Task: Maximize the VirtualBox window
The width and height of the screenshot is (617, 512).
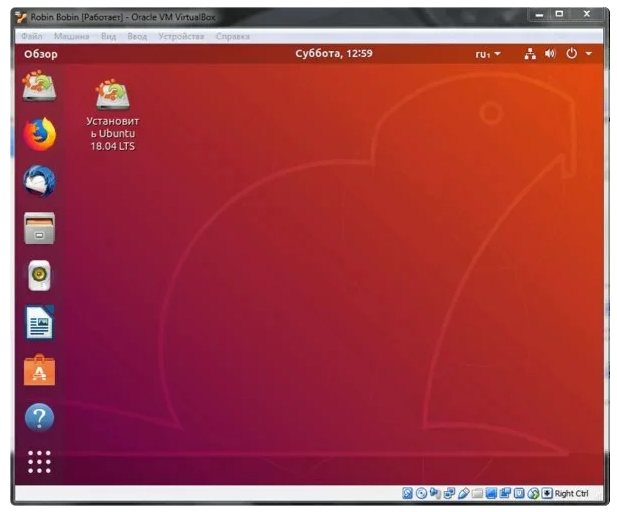Action: 559,14
